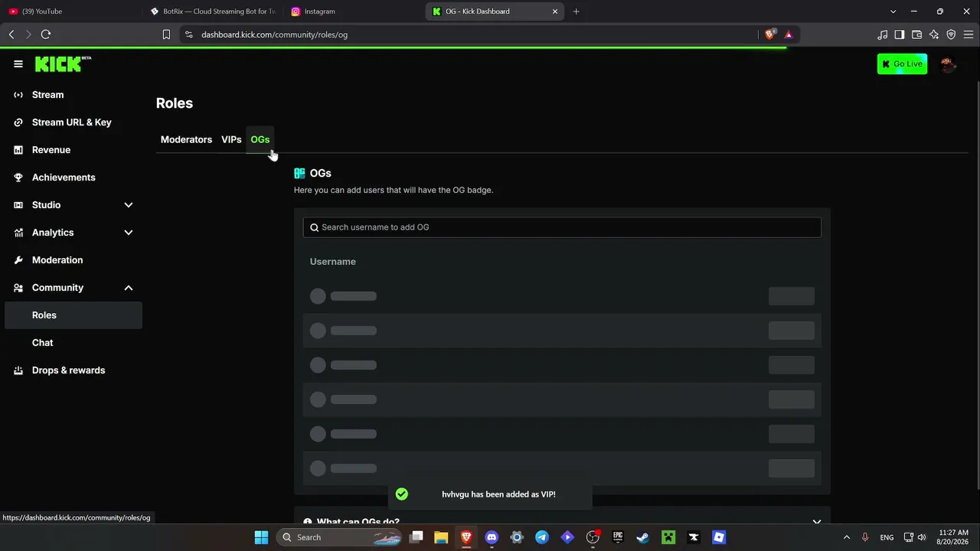The height and width of the screenshot is (551, 980).
Task: Collapse the Community sidebar section
Action: (129, 288)
